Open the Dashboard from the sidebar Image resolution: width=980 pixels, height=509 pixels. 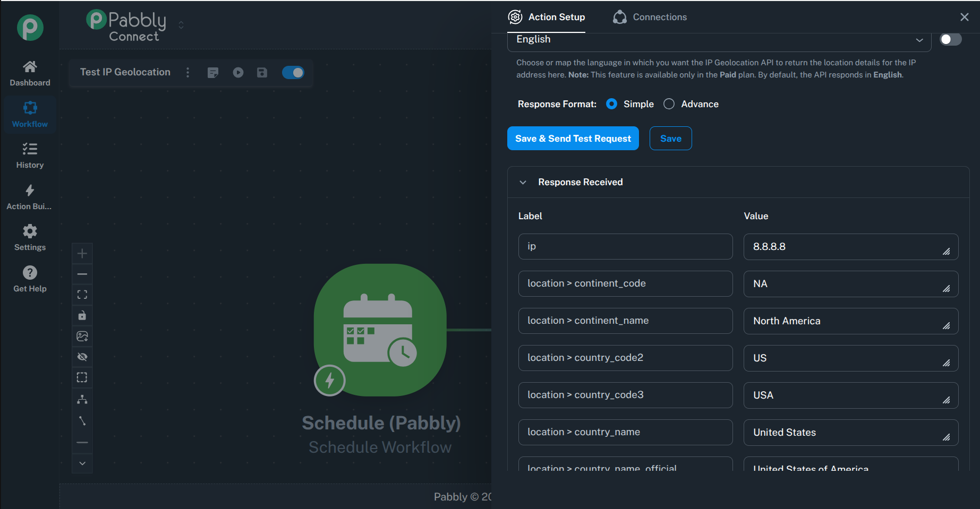(x=30, y=73)
